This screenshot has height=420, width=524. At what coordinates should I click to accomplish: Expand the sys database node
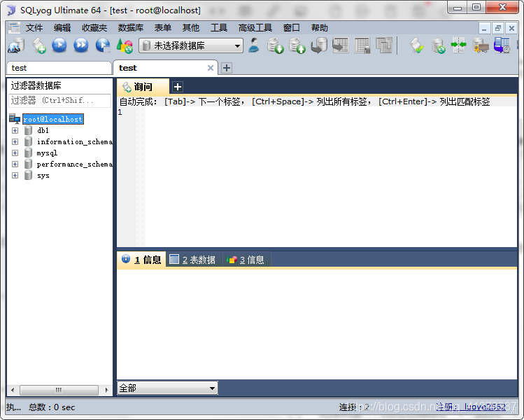(x=15, y=175)
